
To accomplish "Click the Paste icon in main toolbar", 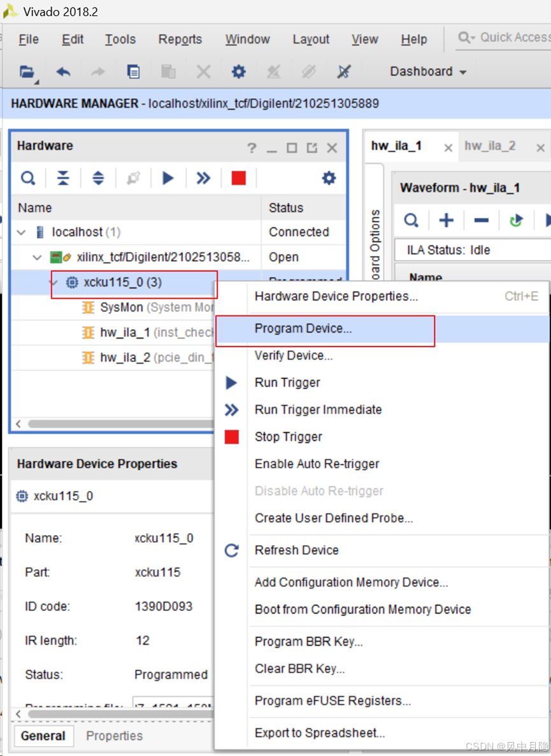I will click(x=168, y=72).
